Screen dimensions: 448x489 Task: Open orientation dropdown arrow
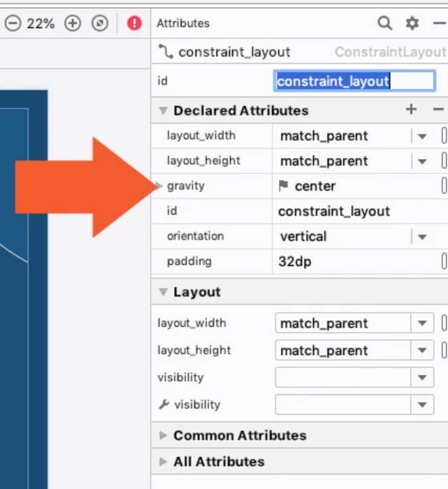tap(422, 237)
